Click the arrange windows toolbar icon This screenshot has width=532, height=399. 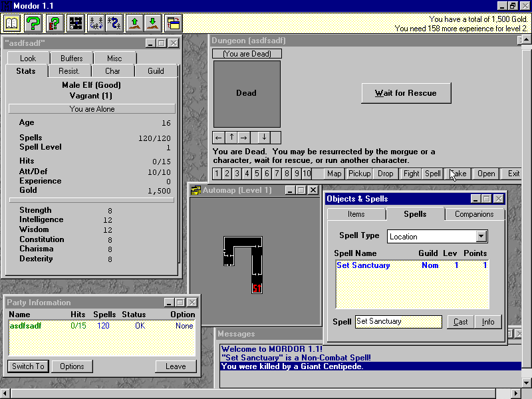(x=174, y=23)
